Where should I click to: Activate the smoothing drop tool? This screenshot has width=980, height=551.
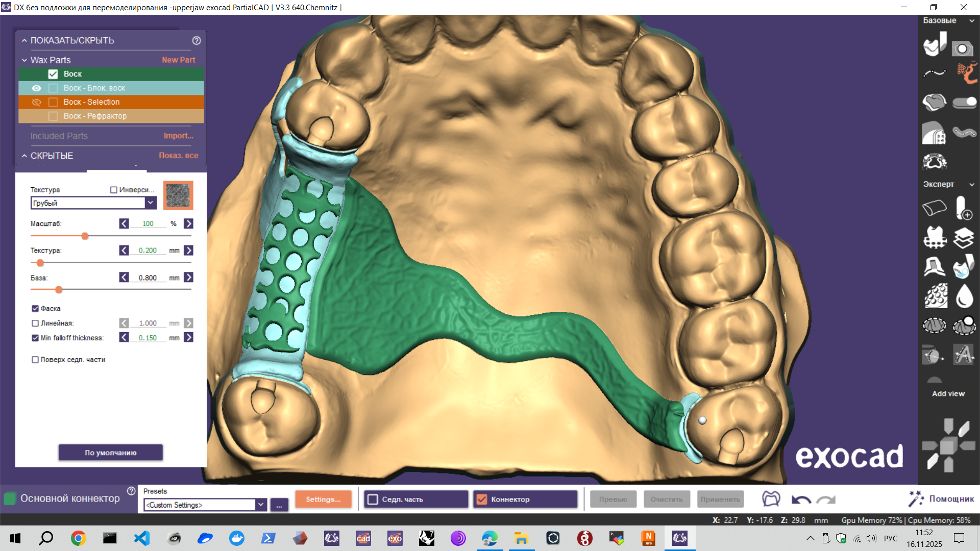tap(964, 296)
